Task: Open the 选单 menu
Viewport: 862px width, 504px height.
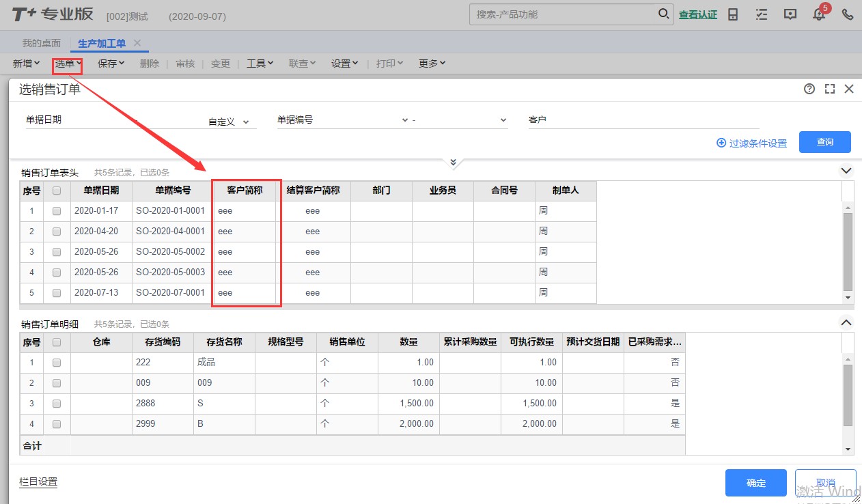Action: point(68,64)
